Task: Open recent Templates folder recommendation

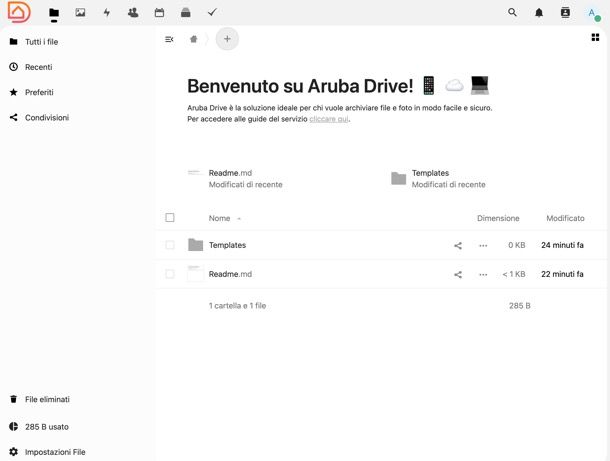Action: coord(438,179)
